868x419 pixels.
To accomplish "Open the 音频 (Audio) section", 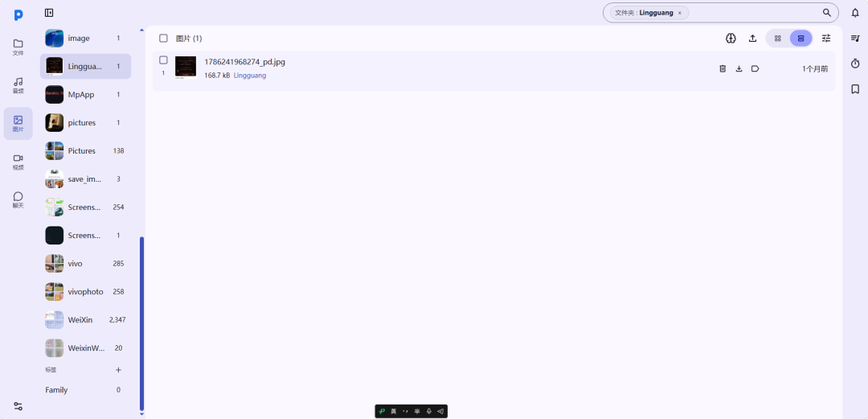I will pyautogui.click(x=18, y=85).
